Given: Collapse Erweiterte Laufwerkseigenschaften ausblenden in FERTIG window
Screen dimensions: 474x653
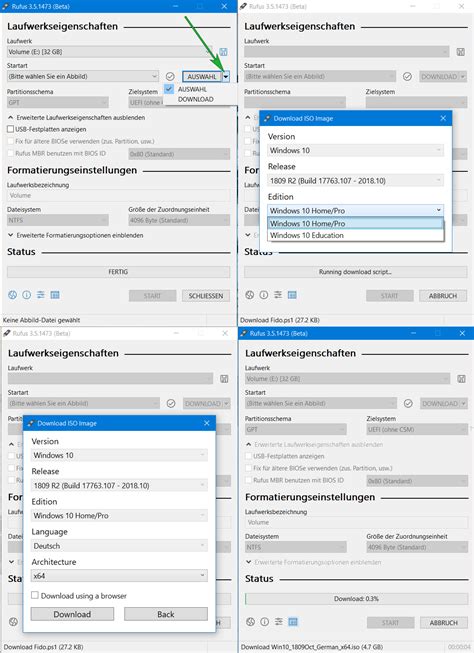Looking at the screenshot, I should [77, 118].
